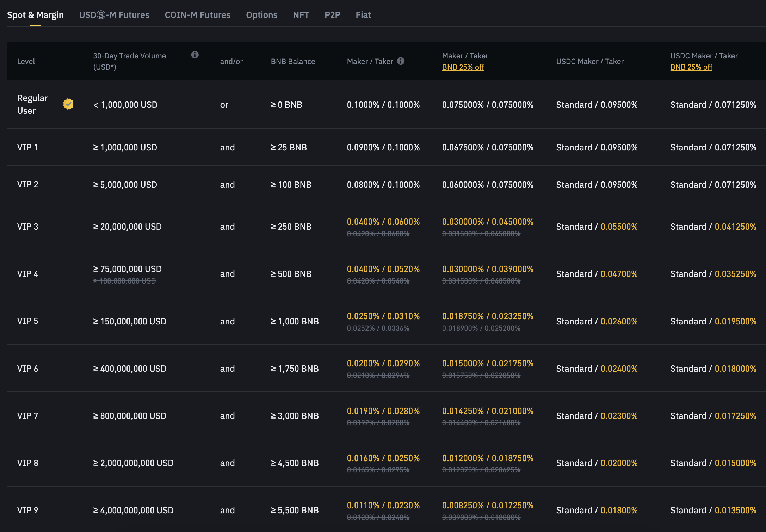
Task: Click the ≥ 4,000,000,000 USD volume cell
Action: click(x=133, y=510)
